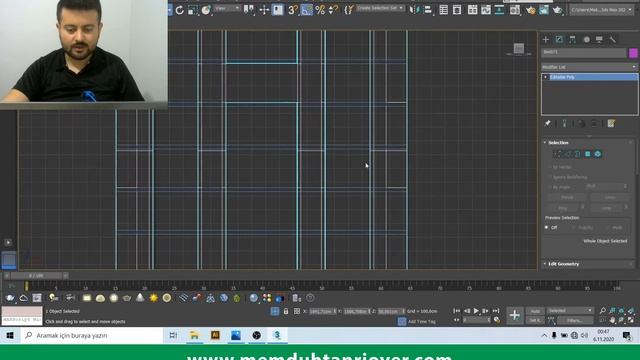The height and width of the screenshot is (360, 640).
Task: Click the Zoom viewport navigation icon
Action: [x=603, y=311]
